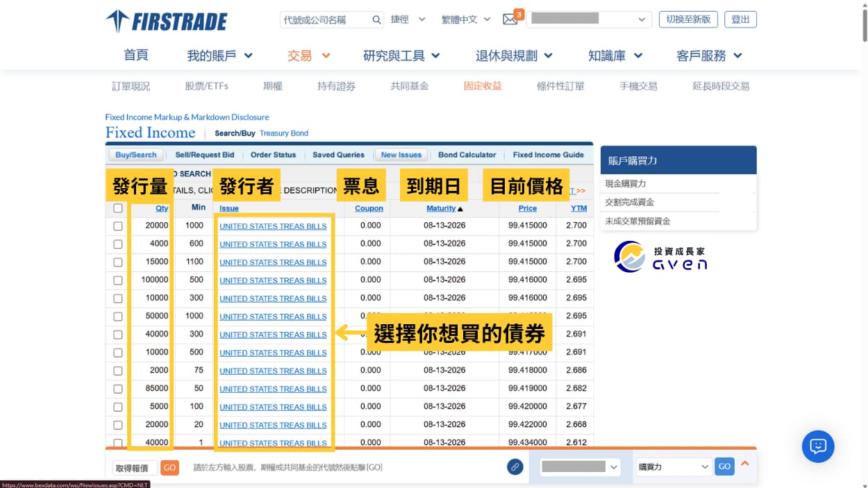Sort by the YTM column header
868x488 pixels.
coord(578,208)
